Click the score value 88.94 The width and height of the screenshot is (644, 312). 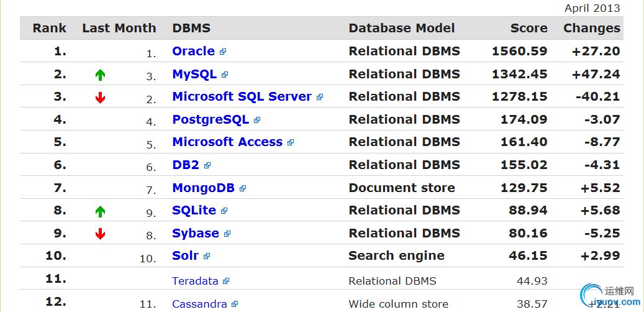(x=528, y=210)
